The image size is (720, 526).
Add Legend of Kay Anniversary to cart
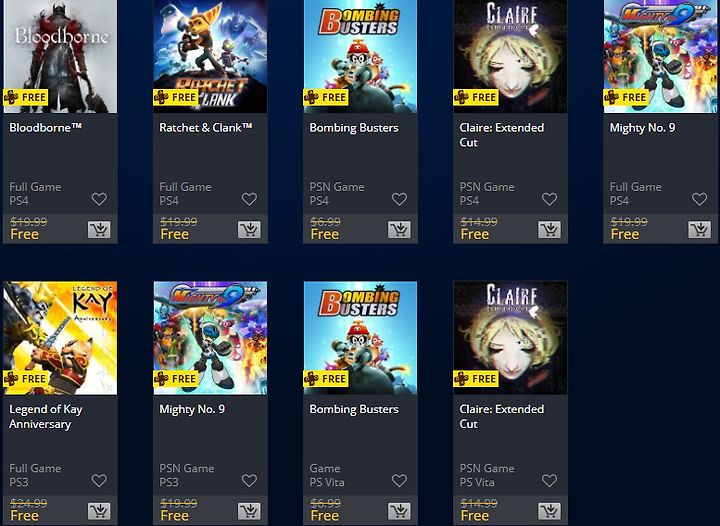coord(99,511)
